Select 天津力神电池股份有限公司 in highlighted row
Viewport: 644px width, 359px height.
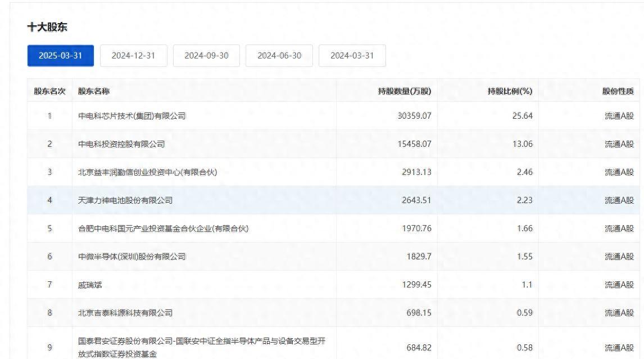[x=125, y=200]
